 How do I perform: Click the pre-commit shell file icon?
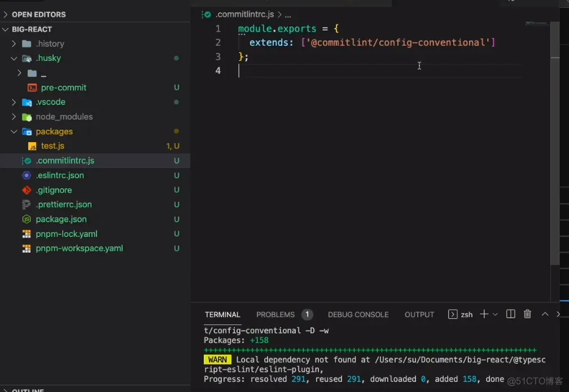coord(32,88)
